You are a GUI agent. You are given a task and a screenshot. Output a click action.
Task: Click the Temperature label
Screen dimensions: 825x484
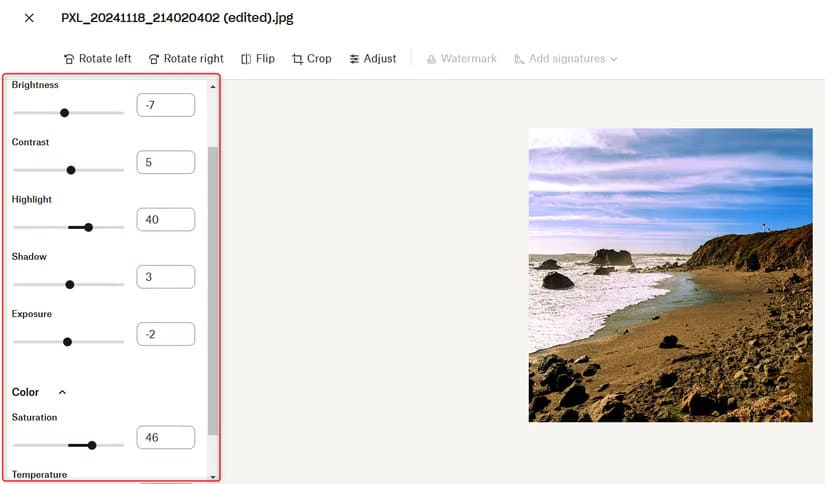39,475
